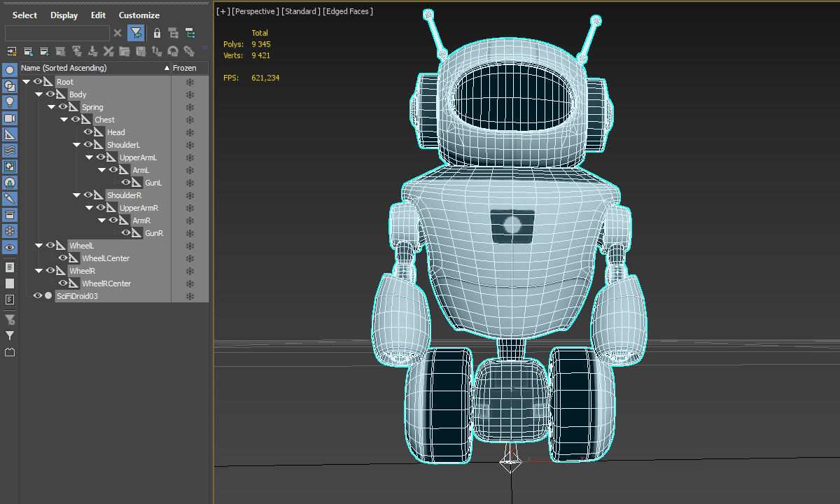Open the Select menu
840x504 pixels.
[x=25, y=15]
